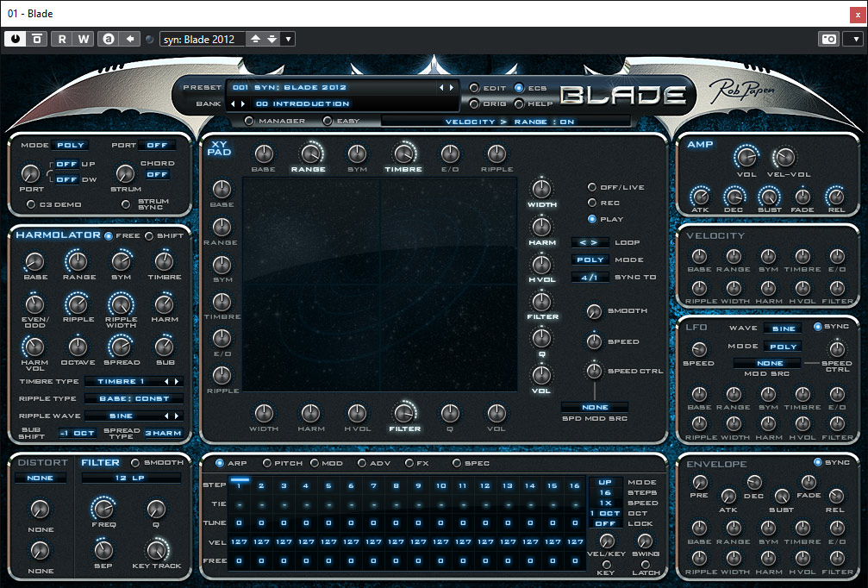Click the A/B settings compare icon
The width and height of the screenshot is (868, 588).
[x=109, y=39]
